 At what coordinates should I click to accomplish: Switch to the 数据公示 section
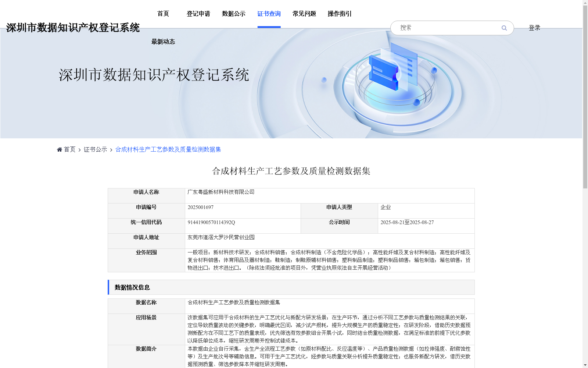point(233,14)
